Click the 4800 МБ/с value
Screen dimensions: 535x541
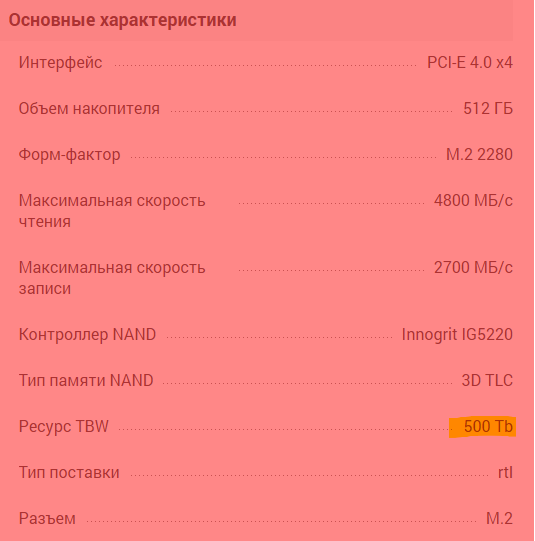click(x=473, y=200)
